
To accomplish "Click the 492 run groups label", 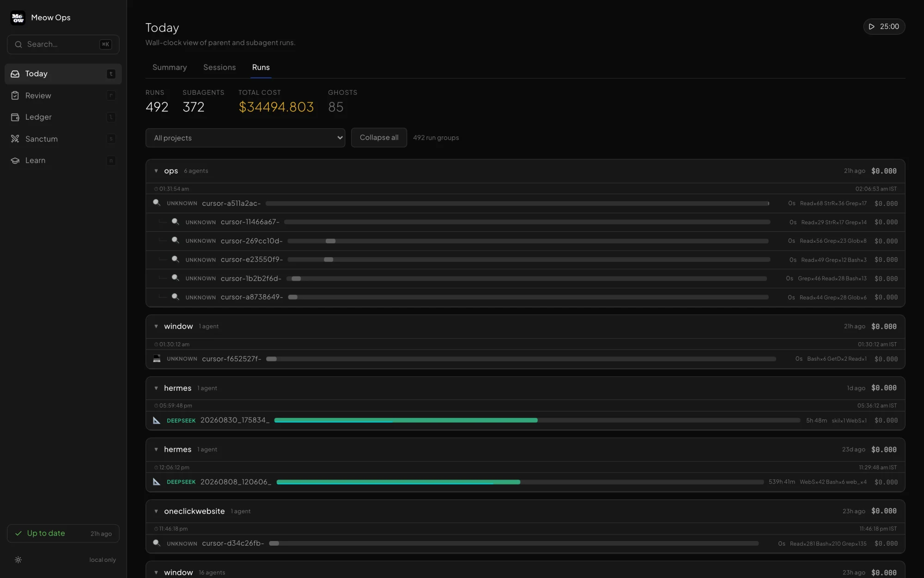I will 436,138.
